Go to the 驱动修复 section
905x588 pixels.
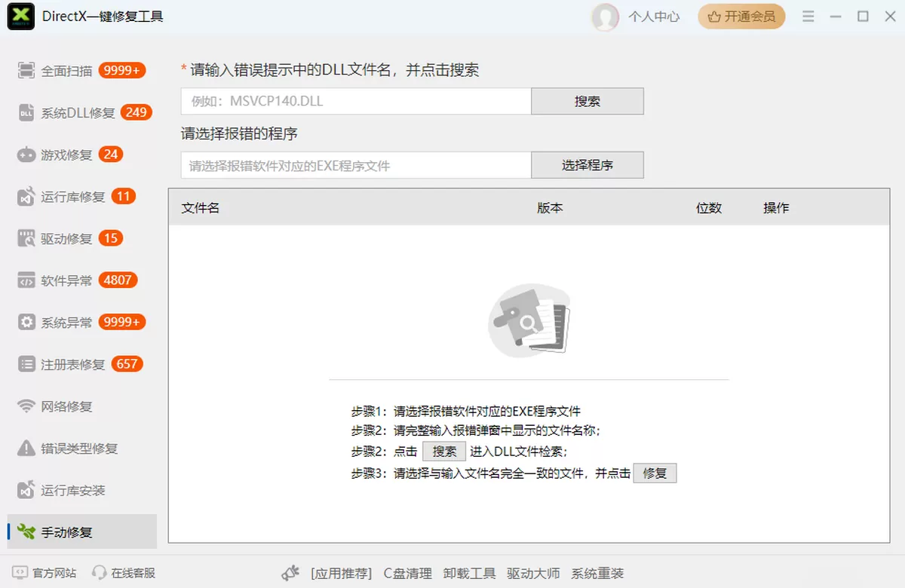[81, 239]
